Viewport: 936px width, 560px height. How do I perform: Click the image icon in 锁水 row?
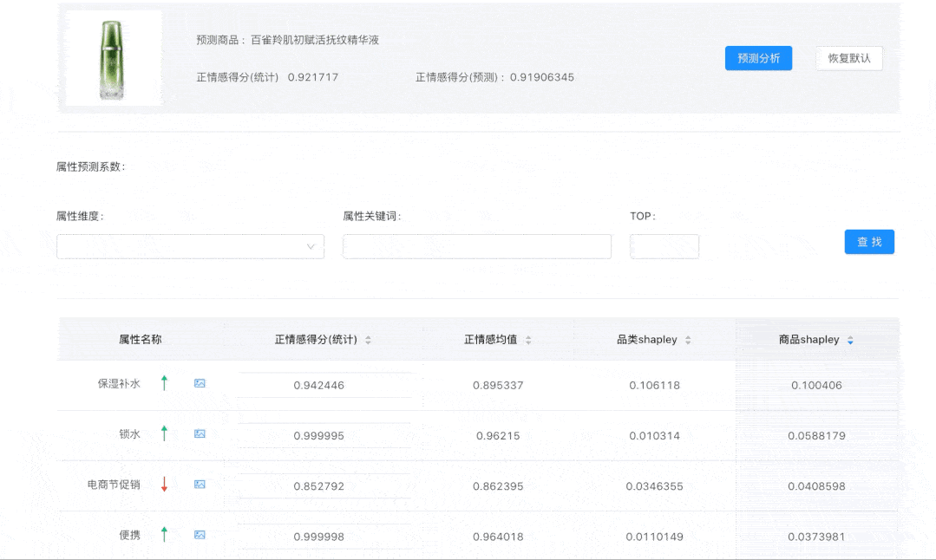coord(200,433)
